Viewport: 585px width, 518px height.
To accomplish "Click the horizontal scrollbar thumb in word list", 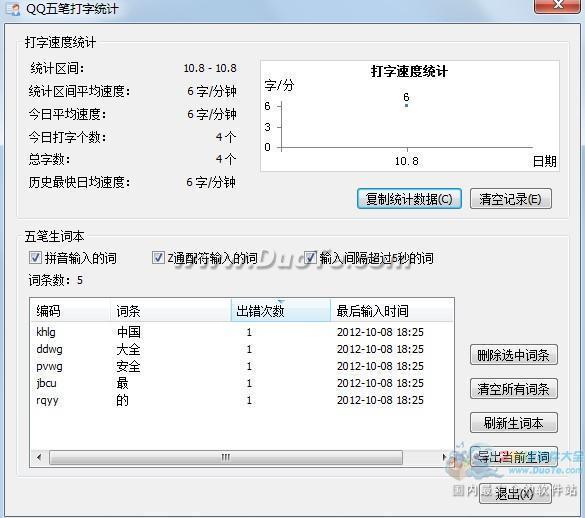I will (226, 457).
